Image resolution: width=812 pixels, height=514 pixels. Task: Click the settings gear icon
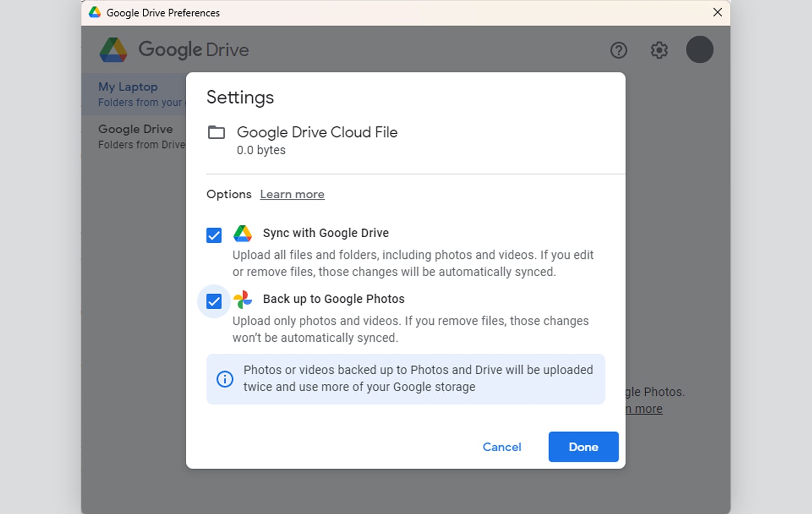[x=659, y=50]
